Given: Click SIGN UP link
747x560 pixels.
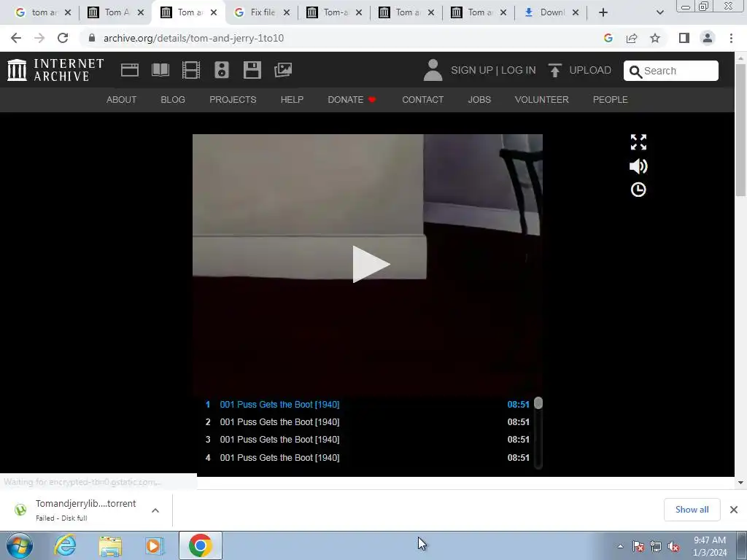Looking at the screenshot, I should [472, 71].
